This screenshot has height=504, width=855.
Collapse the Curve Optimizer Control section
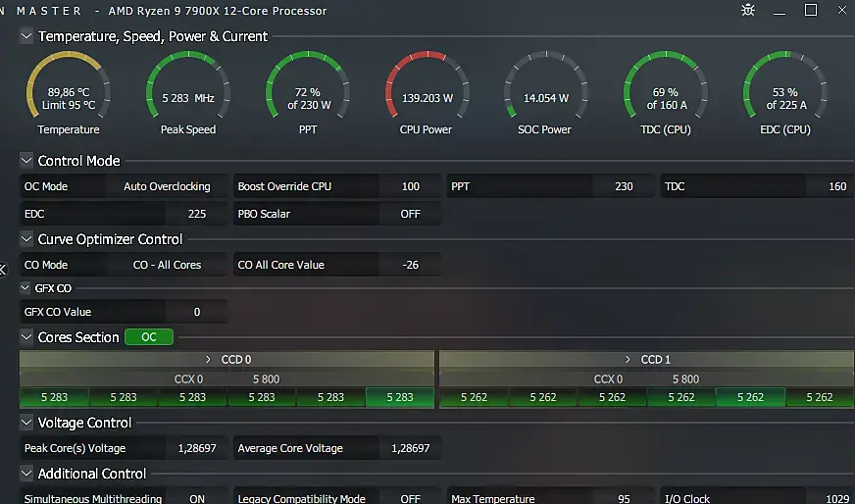[26, 239]
